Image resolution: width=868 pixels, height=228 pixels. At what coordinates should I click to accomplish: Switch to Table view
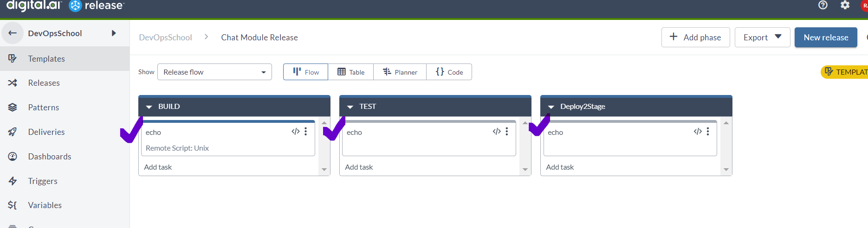click(x=350, y=72)
